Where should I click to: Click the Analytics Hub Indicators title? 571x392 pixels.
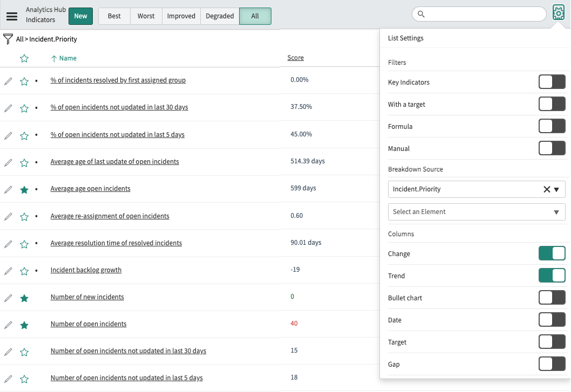click(45, 15)
